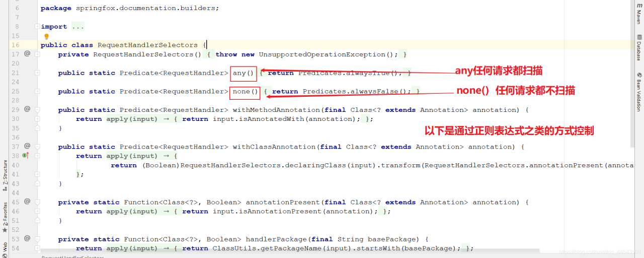Expand the folded lambda on line 30

coord(37,119)
